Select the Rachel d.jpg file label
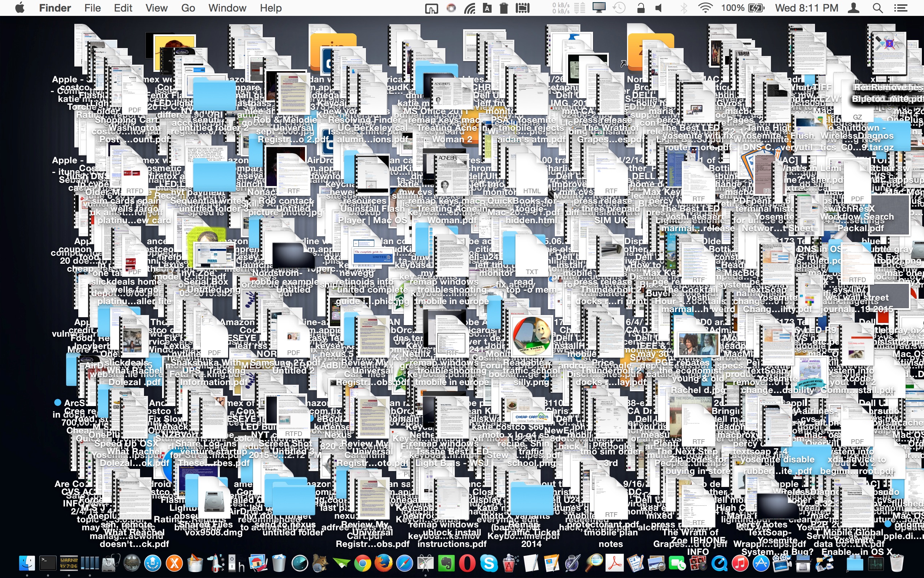The height and width of the screenshot is (578, 924). tap(698, 390)
